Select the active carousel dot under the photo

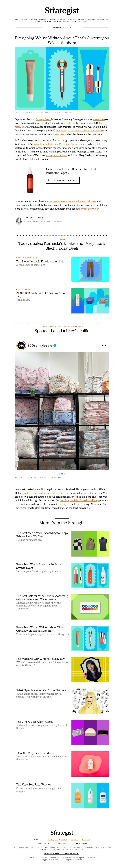[62, 474]
